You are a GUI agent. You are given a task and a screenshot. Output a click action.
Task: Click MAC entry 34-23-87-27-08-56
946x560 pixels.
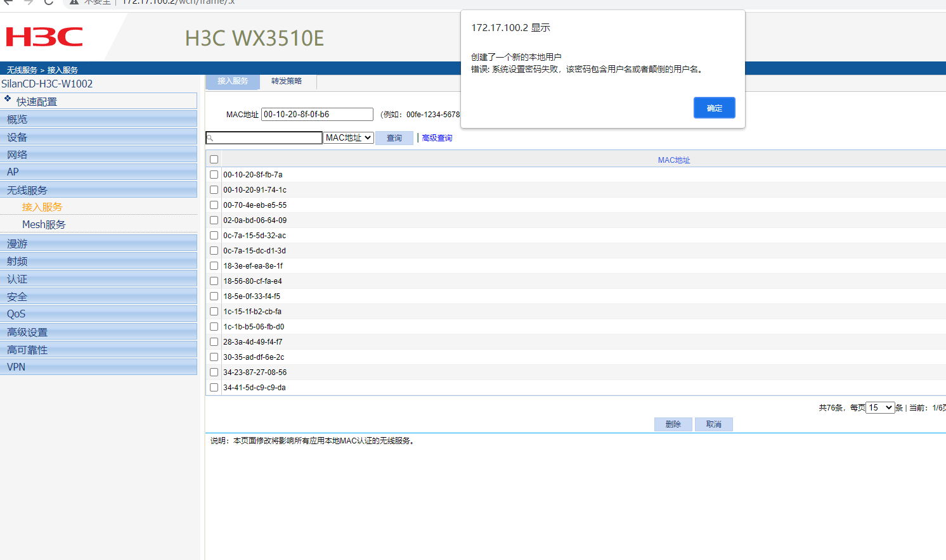click(255, 372)
